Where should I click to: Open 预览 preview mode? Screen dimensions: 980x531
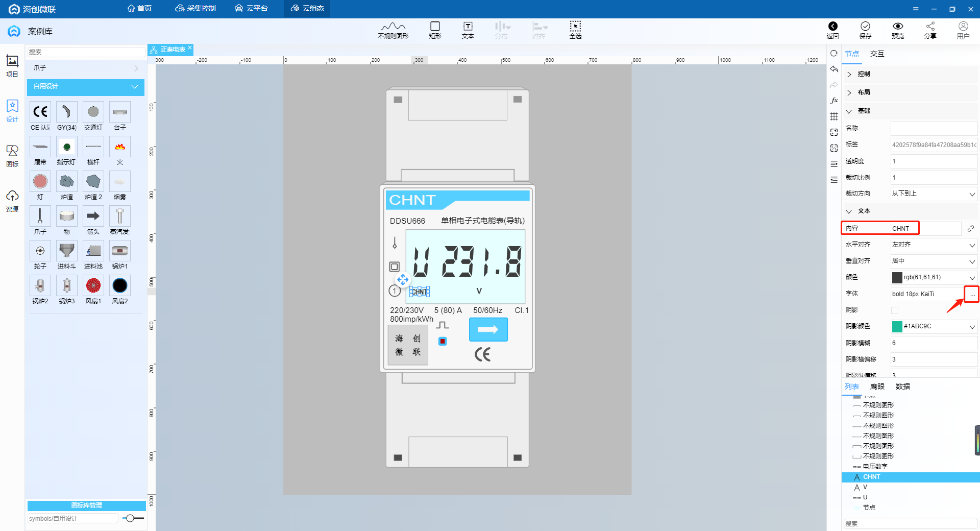pyautogui.click(x=898, y=30)
